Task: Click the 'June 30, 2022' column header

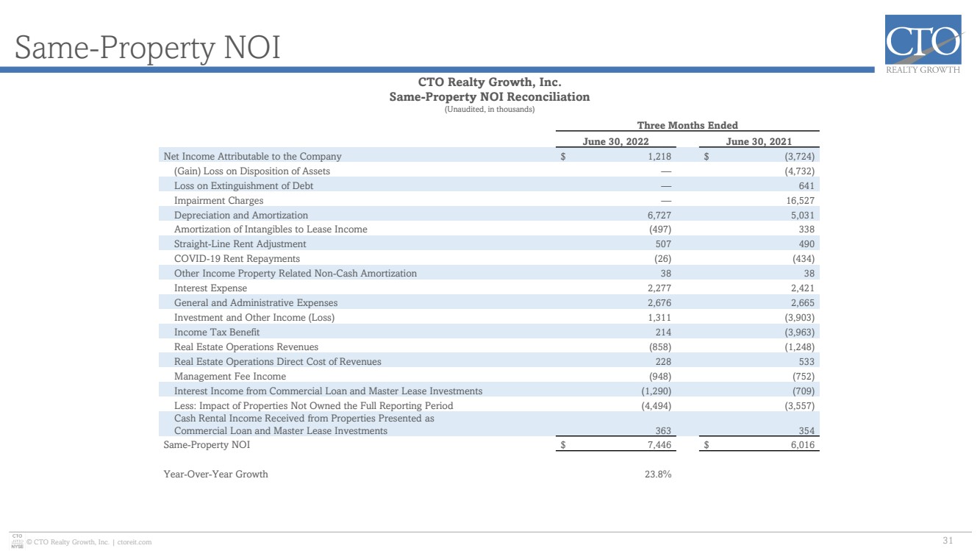Action: click(x=615, y=141)
